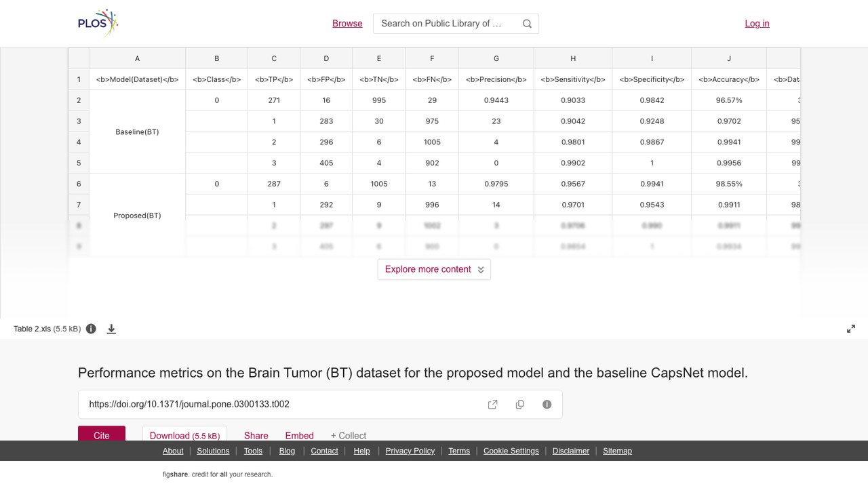Select column A header

137,58
